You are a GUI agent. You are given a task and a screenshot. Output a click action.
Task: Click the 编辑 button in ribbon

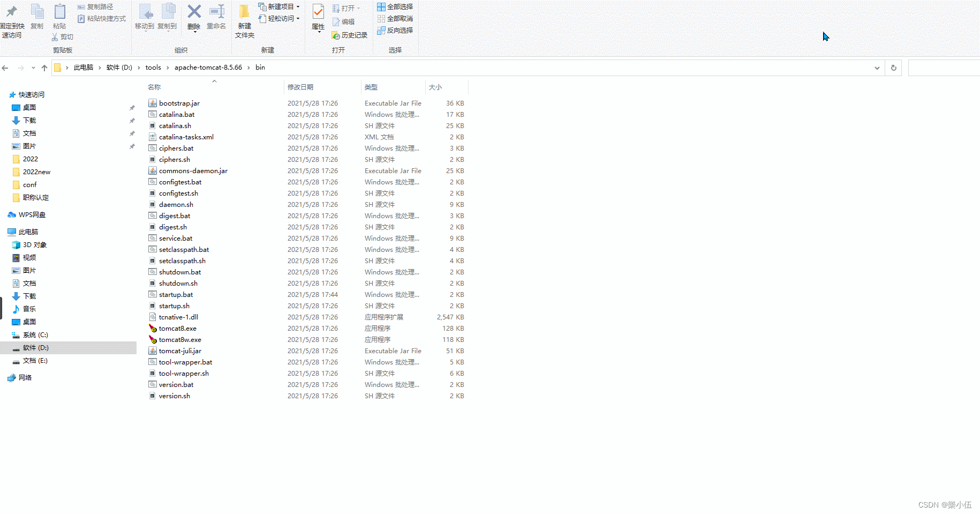(343, 22)
